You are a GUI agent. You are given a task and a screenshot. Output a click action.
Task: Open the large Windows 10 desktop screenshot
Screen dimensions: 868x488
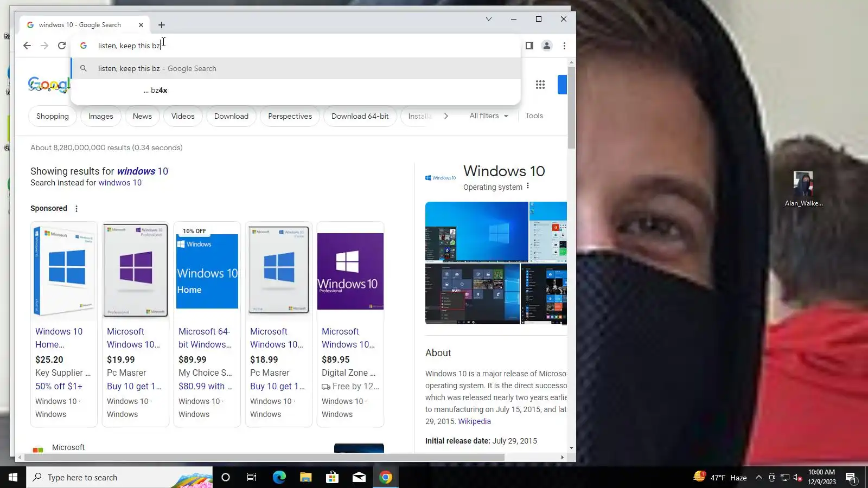pos(477,232)
